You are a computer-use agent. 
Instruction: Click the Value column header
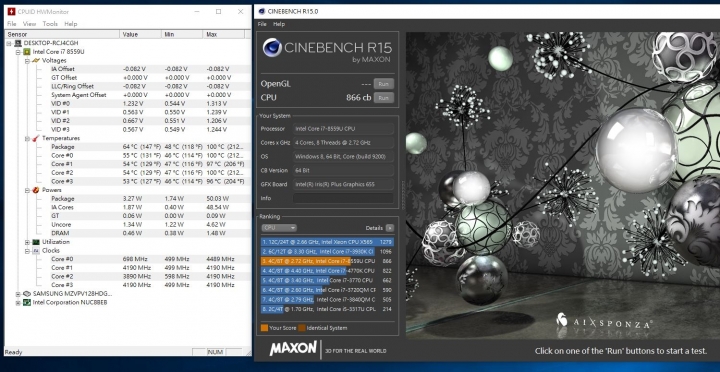pyautogui.click(x=141, y=34)
